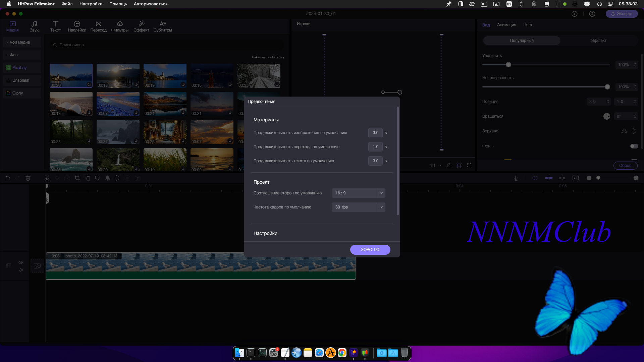Screen dimensions: 644x362
Task: Click the Transition (Переход) toolbar icon
Action: point(98,24)
